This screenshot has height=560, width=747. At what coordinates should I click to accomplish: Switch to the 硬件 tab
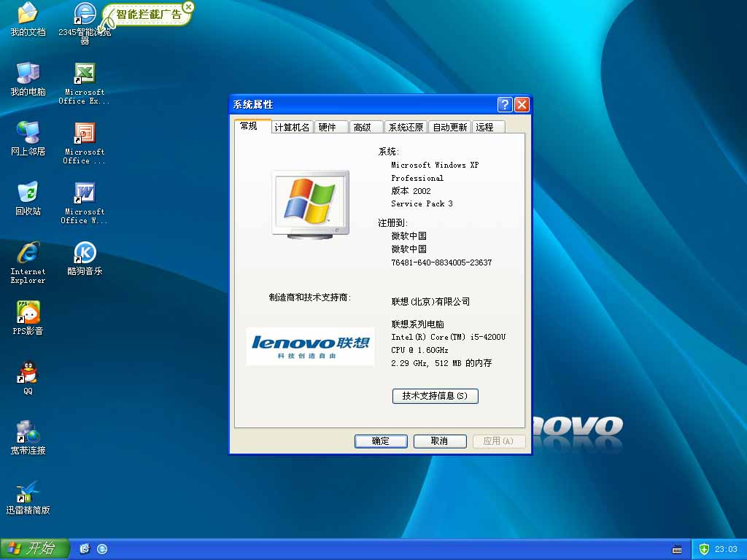click(x=331, y=127)
